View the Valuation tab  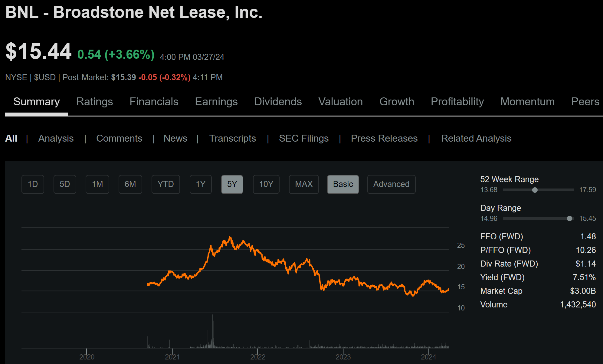340,102
